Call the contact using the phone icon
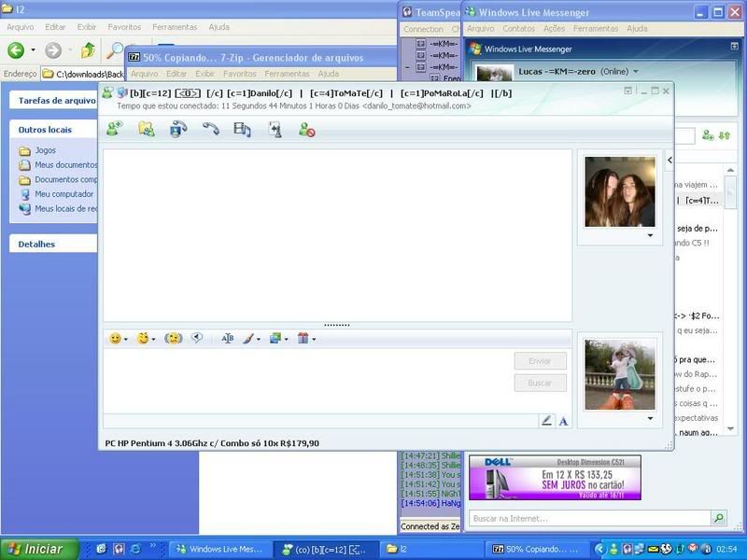Image resolution: width=747 pixels, height=560 pixels. point(211,129)
